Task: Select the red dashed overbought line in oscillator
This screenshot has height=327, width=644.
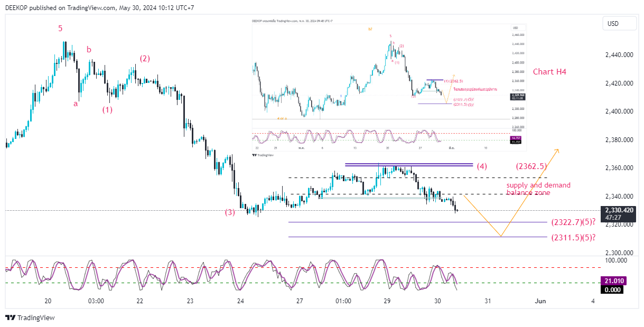Action: 302,268
